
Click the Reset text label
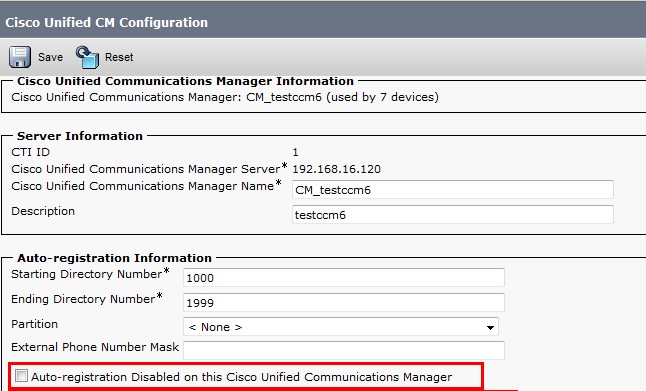coord(119,57)
